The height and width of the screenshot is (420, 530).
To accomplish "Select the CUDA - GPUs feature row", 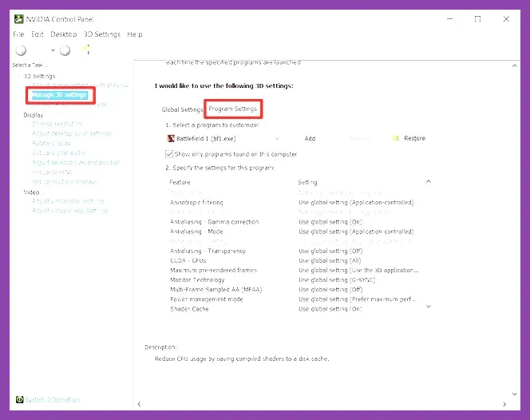I will [188, 260].
